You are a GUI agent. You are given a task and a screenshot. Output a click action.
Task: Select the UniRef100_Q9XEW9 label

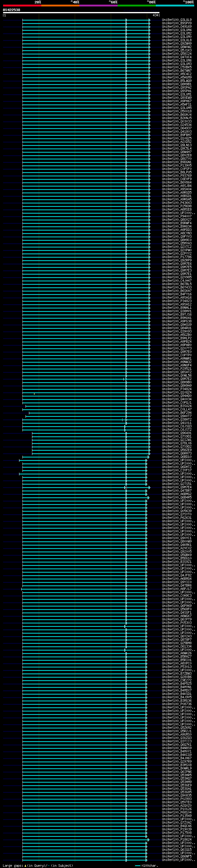177,98
